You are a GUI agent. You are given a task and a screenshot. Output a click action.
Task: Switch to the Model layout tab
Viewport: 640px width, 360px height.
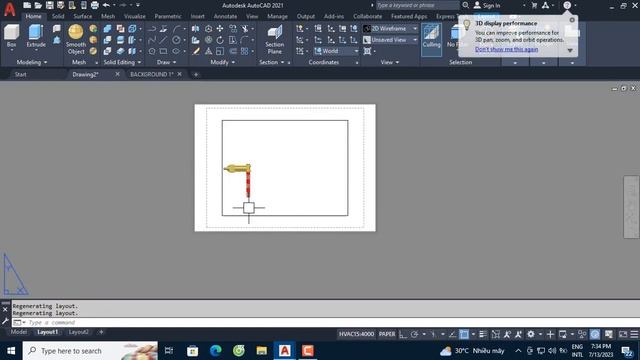19,332
